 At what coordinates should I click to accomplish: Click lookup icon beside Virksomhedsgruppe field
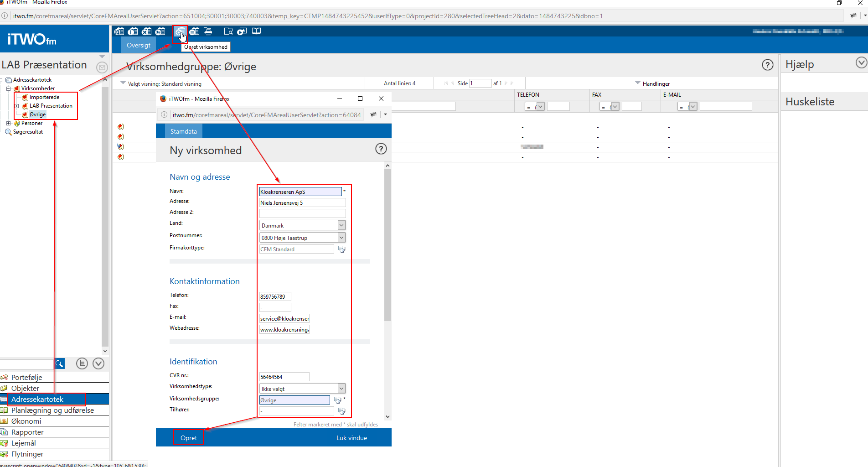tap(337, 400)
